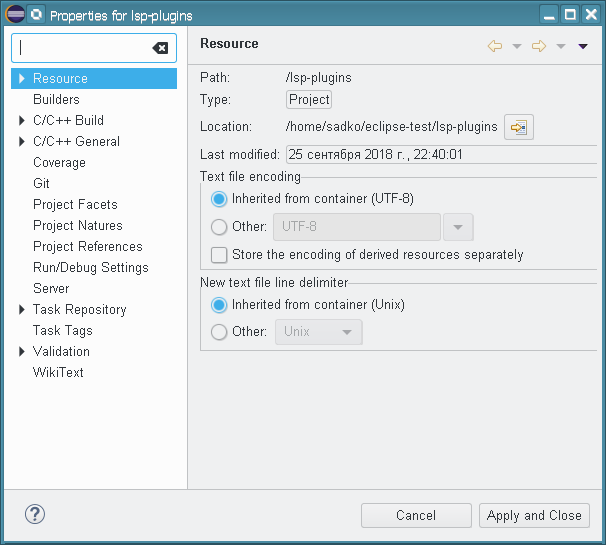Click the show in system explorer icon
This screenshot has height=545, width=606.
point(519,127)
